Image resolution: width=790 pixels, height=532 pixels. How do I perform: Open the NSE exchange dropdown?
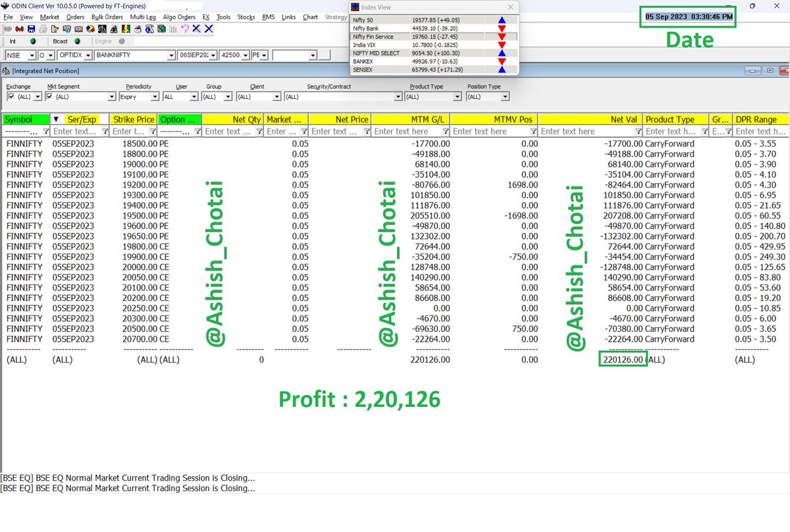32,55
